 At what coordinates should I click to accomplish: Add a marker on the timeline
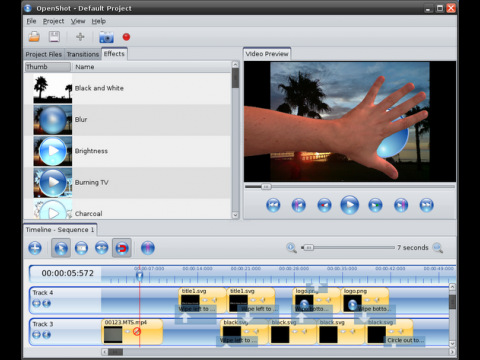click(x=148, y=248)
